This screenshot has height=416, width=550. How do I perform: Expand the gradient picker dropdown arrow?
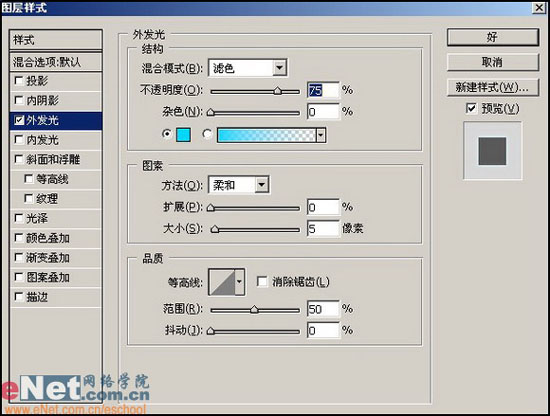[321, 135]
